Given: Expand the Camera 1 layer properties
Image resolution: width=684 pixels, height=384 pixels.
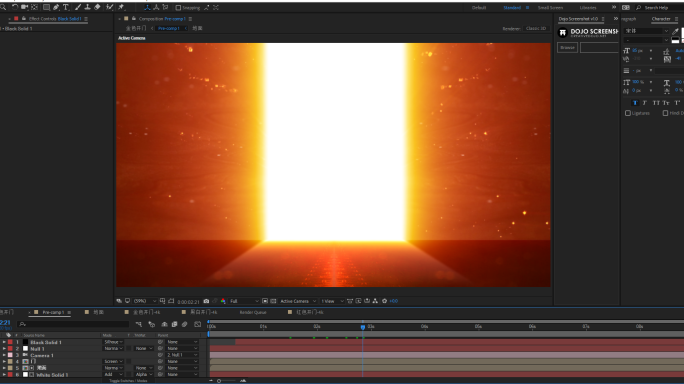Looking at the screenshot, I should click(x=4, y=355).
